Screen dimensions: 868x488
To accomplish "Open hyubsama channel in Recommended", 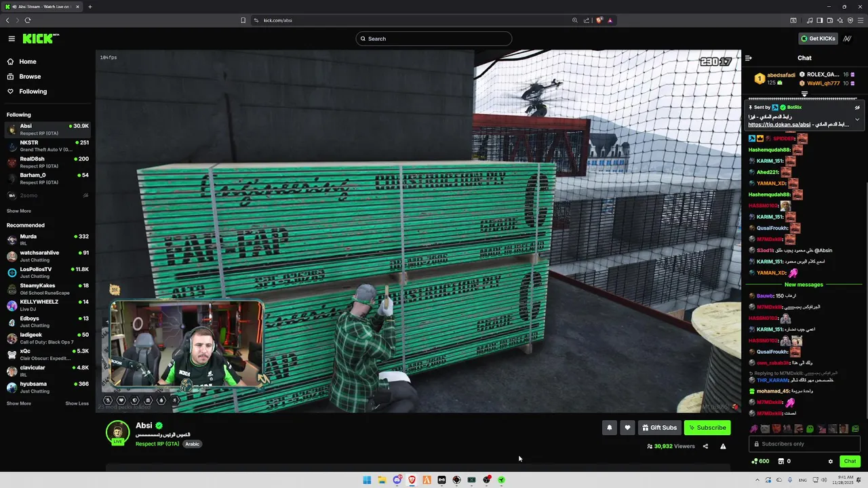I will click(47, 387).
